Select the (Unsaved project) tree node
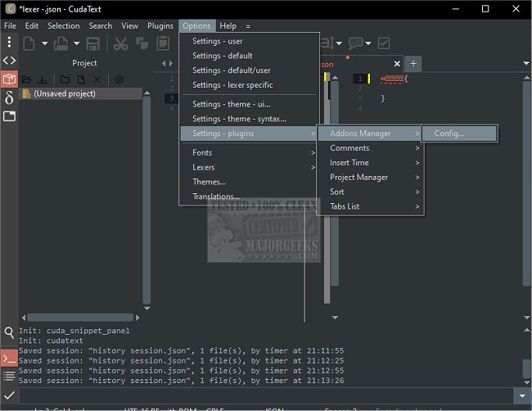532x411 pixels. pyautogui.click(x=64, y=93)
